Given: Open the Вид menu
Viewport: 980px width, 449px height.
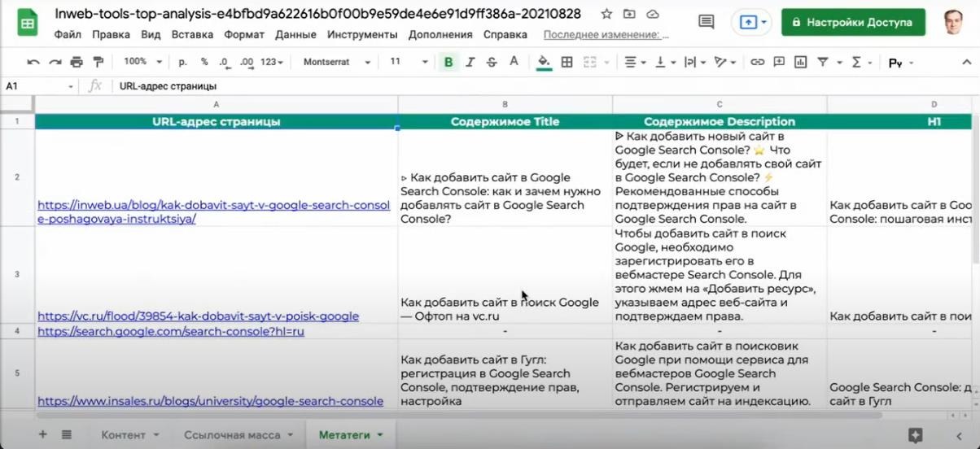Looking at the screenshot, I should [x=151, y=35].
